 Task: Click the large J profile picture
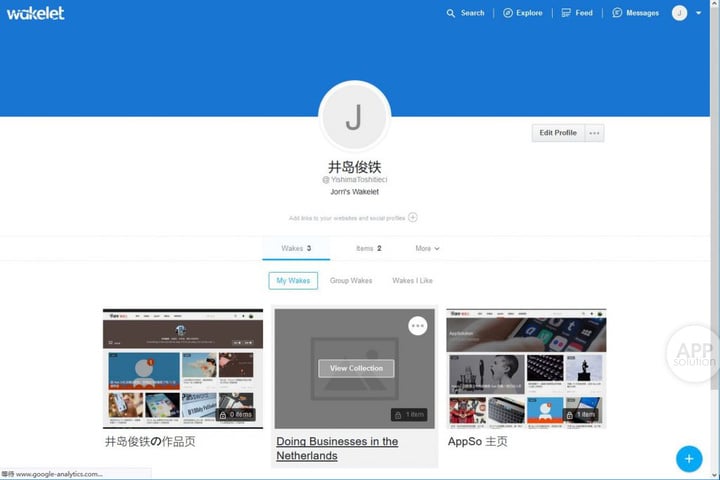(x=354, y=117)
